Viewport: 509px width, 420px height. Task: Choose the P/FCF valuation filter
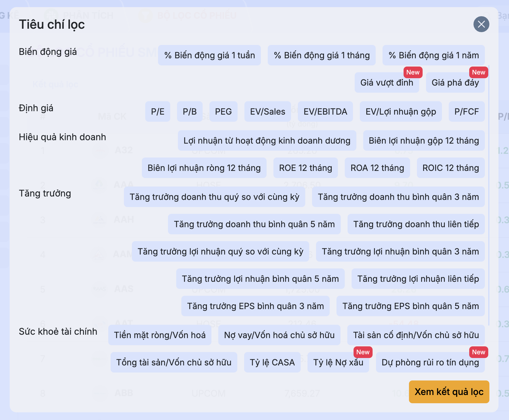point(467,111)
